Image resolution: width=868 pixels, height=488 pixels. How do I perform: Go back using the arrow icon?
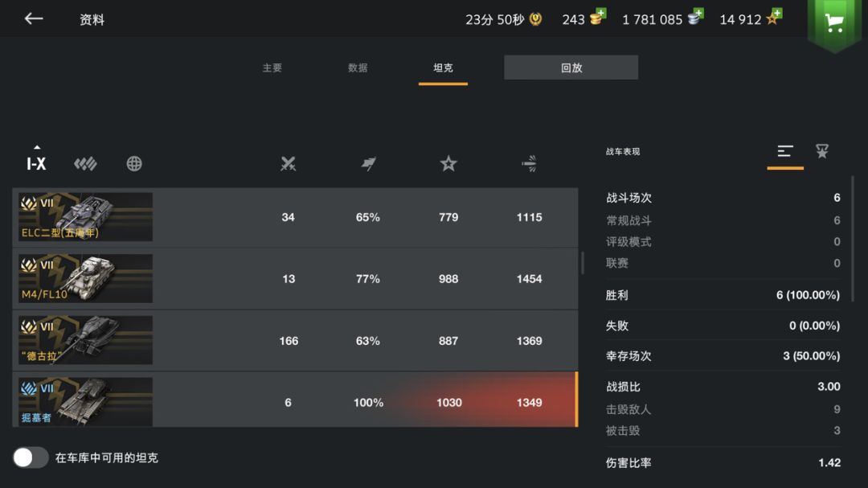(33, 19)
